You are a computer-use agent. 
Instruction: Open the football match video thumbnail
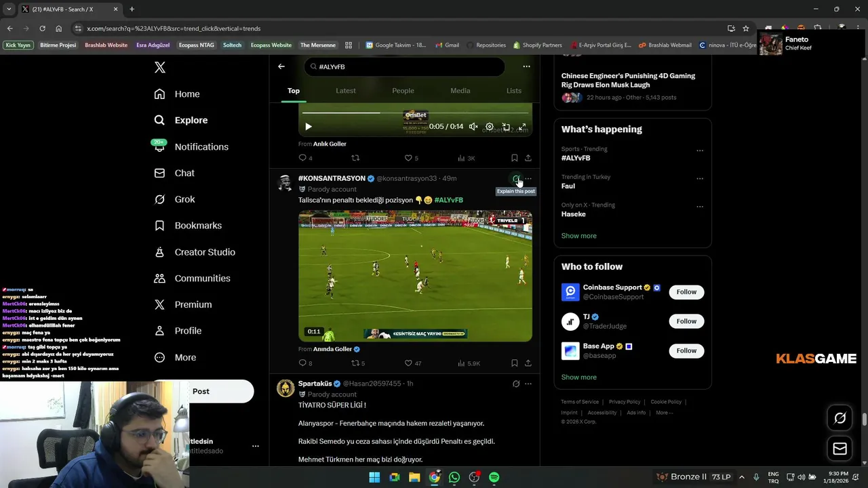(415, 276)
